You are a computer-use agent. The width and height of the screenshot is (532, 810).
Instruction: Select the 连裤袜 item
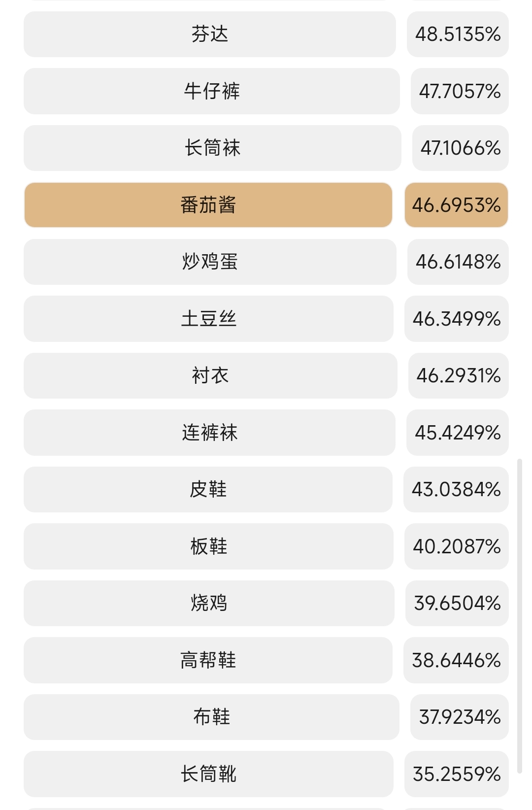(209, 433)
